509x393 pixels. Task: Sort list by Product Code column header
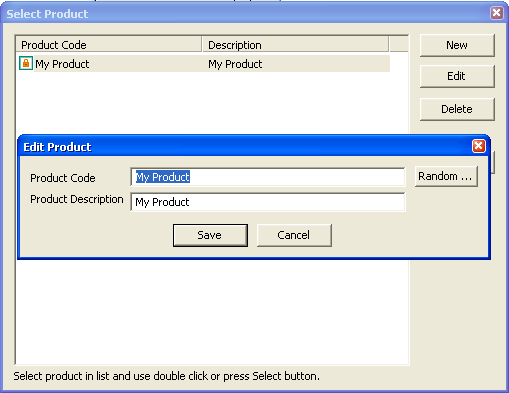109,45
